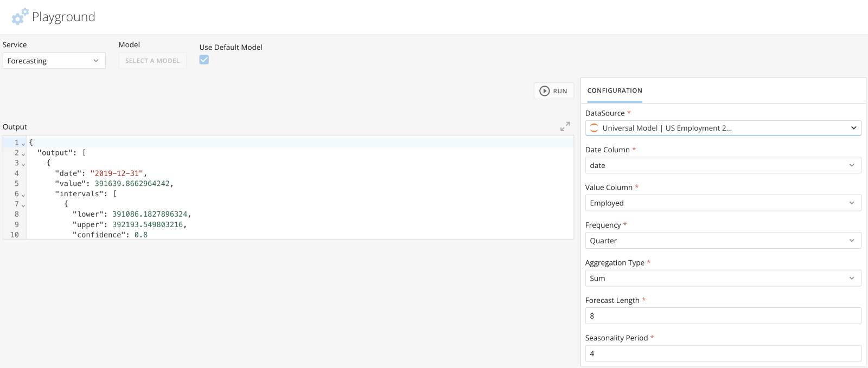Switch to the Configuration tab
The height and width of the screenshot is (368, 868).
[615, 91]
